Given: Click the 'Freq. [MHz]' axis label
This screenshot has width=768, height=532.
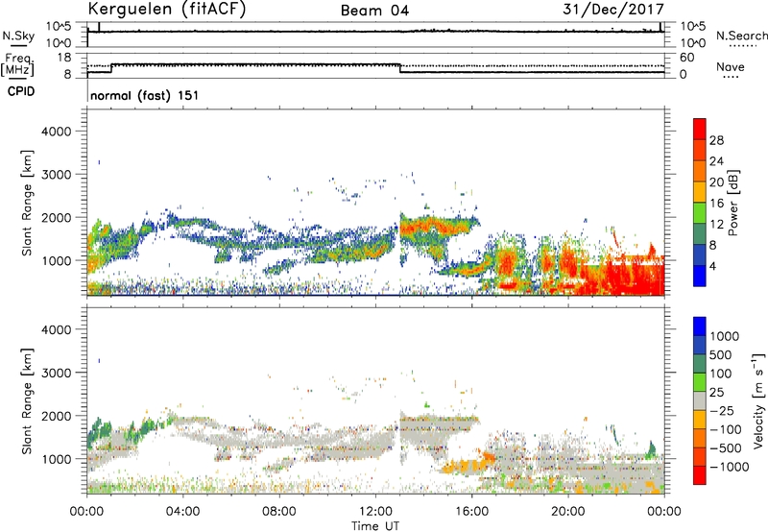Looking at the screenshot, I should pyautogui.click(x=17, y=65).
